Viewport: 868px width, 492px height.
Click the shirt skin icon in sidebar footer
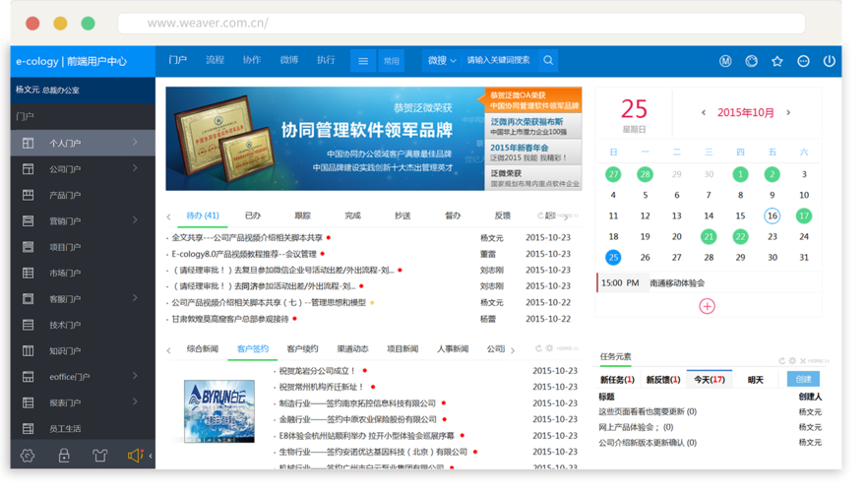[x=100, y=456]
